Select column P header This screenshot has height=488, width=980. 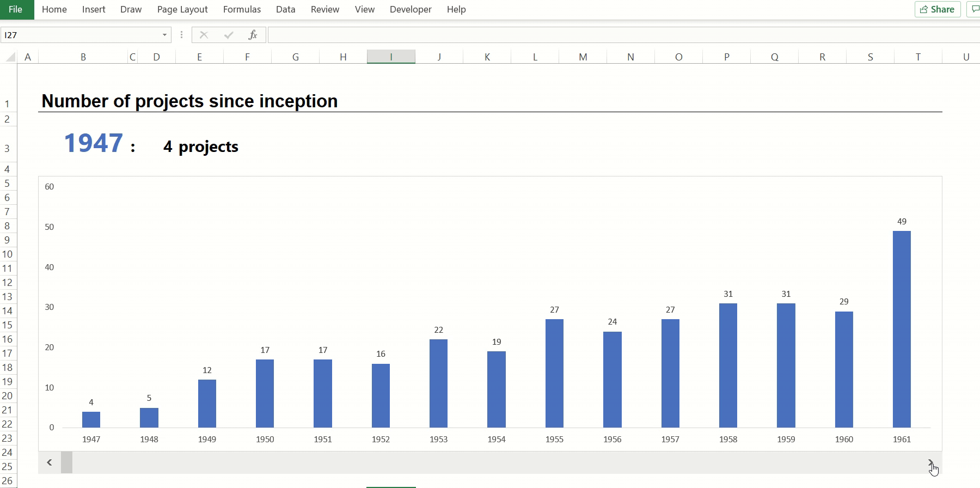(x=726, y=57)
